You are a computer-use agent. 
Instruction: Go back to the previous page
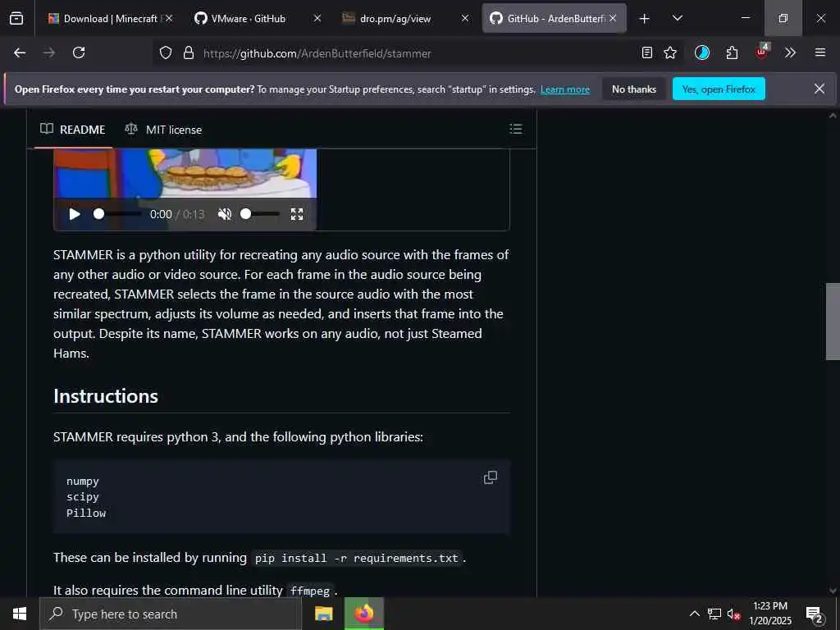pyautogui.click(x=20, y=52)
